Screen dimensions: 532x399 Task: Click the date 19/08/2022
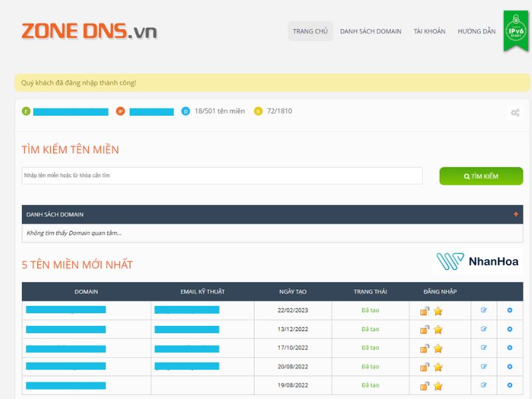tap(293, 386)
